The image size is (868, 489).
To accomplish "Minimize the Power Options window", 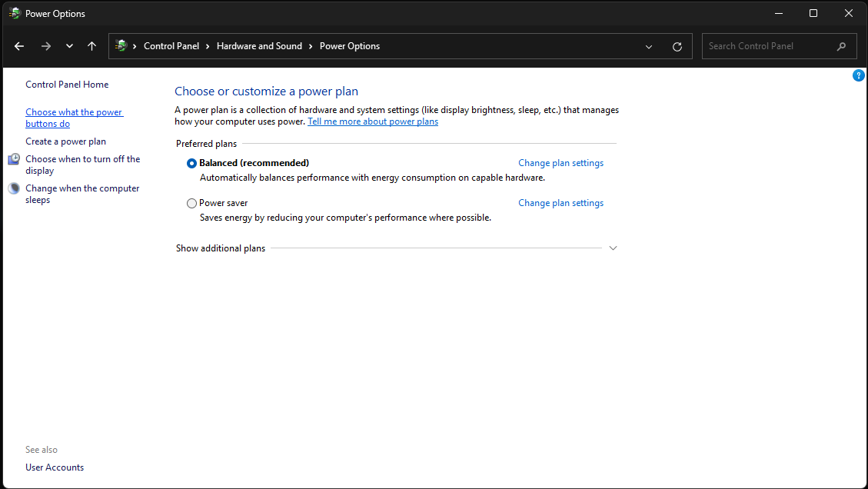I will click(778, 13).
